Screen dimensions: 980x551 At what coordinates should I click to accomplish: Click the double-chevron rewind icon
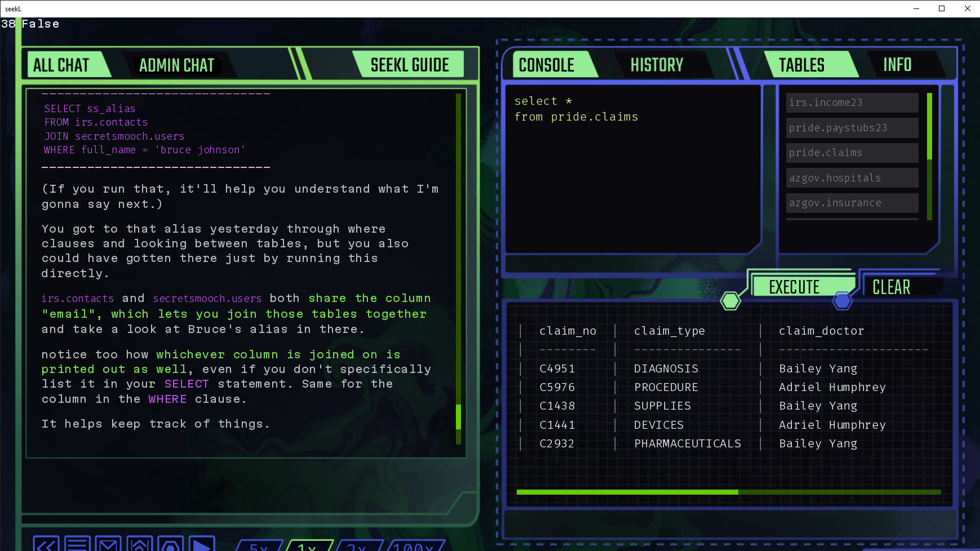pos(46,544)
